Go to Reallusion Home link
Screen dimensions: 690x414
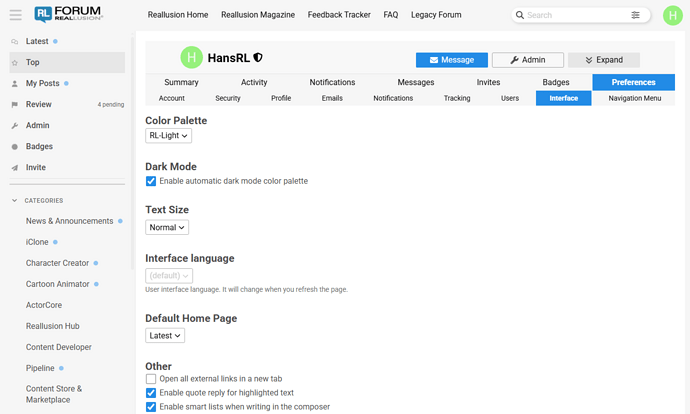178,15
